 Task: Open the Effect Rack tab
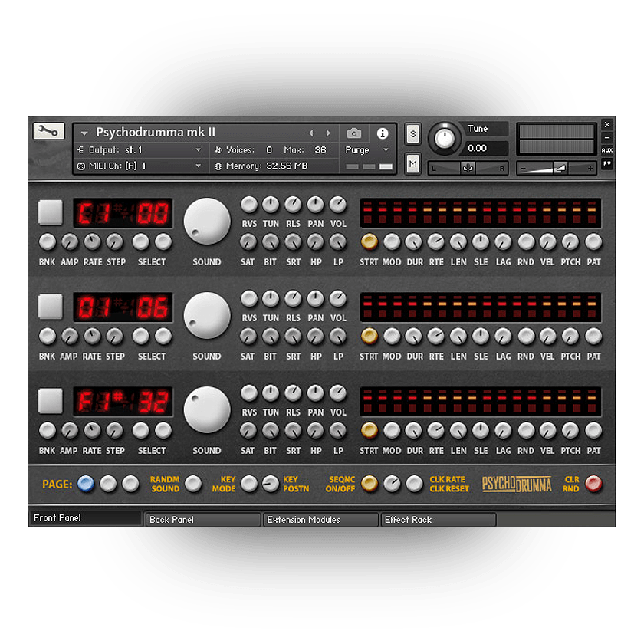tap(439, 520)
